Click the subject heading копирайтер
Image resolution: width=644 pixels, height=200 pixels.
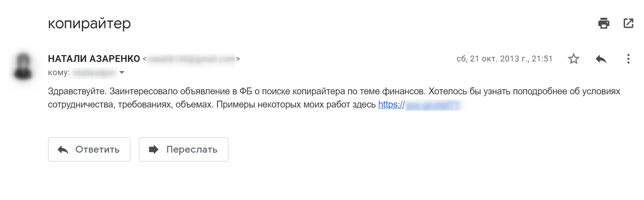tap(89, 24)
